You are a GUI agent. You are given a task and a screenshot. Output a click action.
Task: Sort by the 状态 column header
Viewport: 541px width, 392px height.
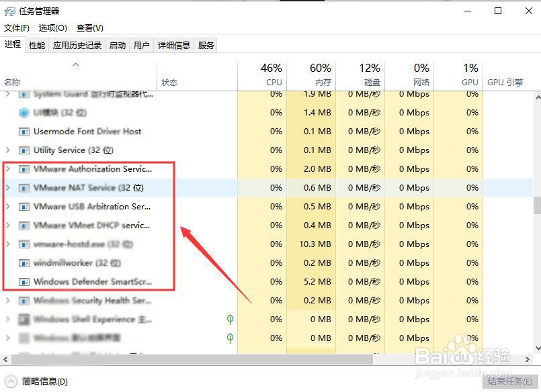[x=197, y=76]
